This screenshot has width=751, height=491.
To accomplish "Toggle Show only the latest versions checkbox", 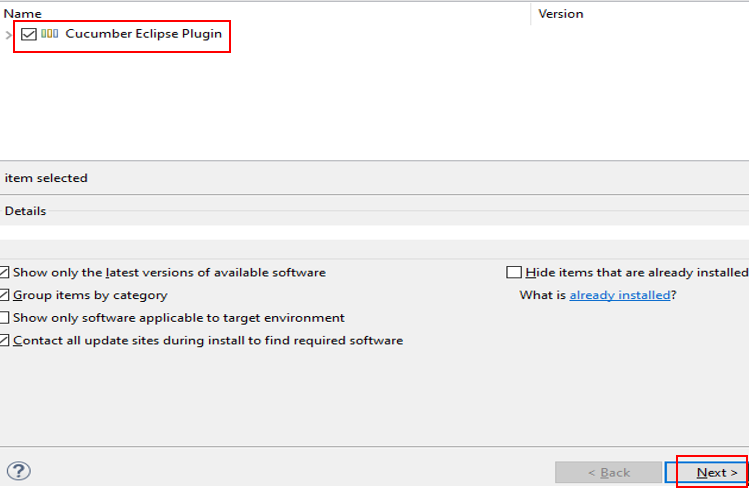I will coord(4,273).
